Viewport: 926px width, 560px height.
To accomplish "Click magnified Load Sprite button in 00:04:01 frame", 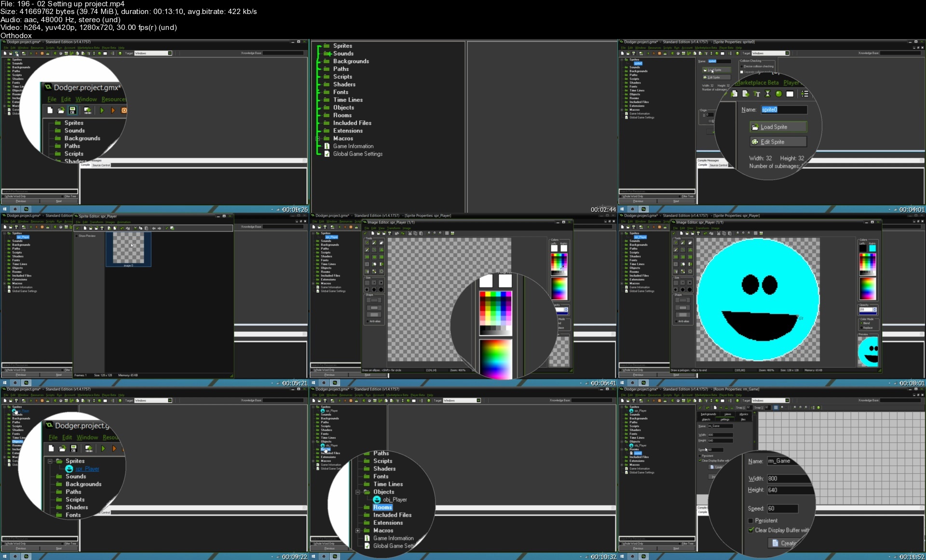I will coord(778,127).
